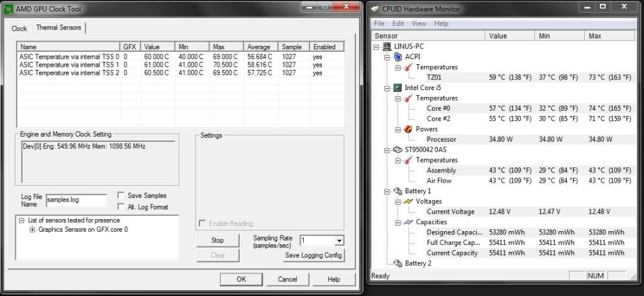Select ASIC Temperature via internal TSS 2 row

click(180, 73)
